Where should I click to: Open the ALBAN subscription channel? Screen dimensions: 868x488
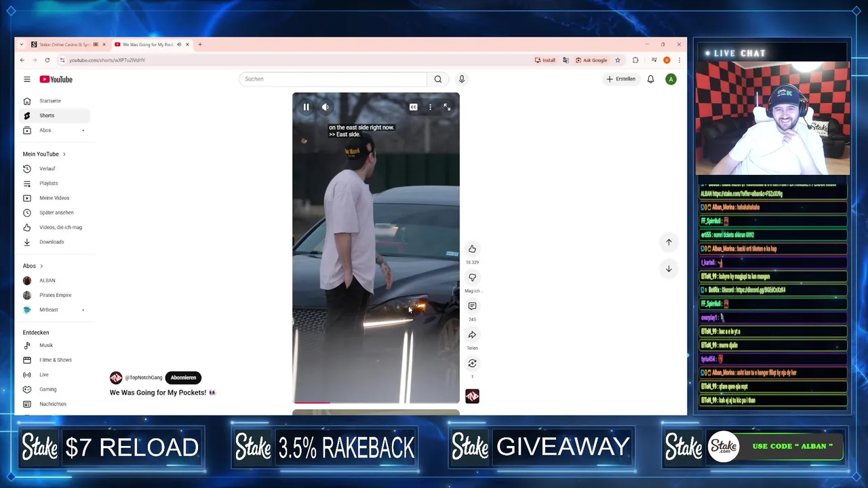54,281
